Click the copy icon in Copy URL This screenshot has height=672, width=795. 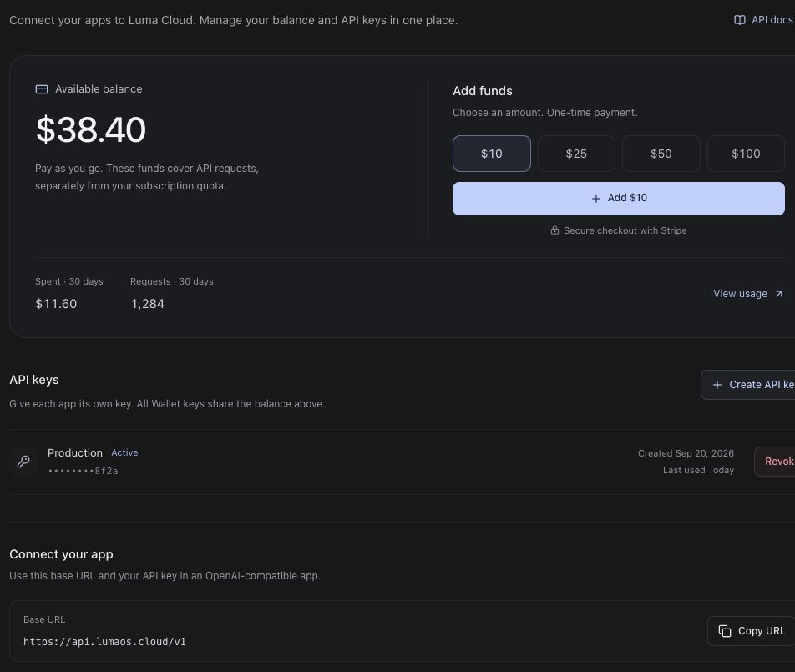point(725,631)
